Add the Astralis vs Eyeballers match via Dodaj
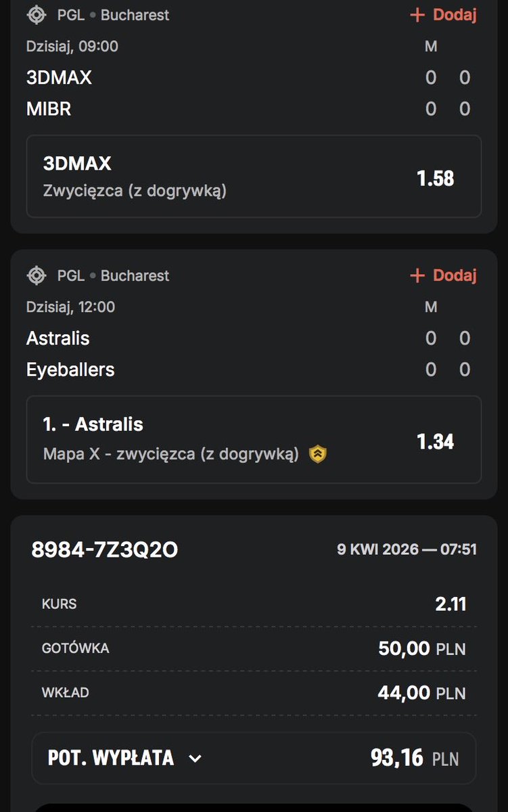 point(444,275)
